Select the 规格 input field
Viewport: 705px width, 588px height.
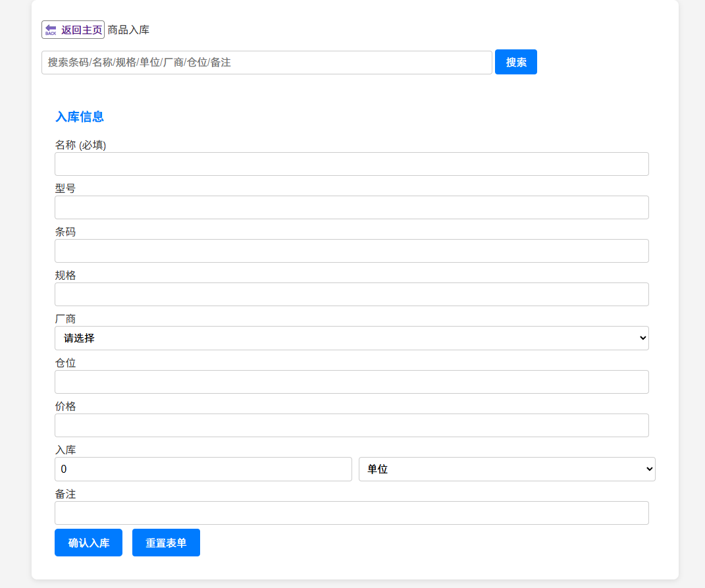352,294
